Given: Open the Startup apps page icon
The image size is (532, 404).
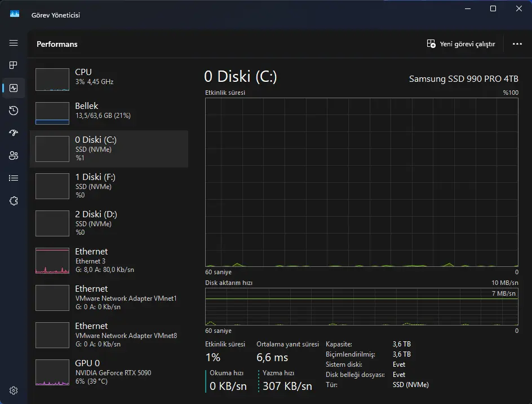Looking at the screenshot, I should (x=14, y=133).
